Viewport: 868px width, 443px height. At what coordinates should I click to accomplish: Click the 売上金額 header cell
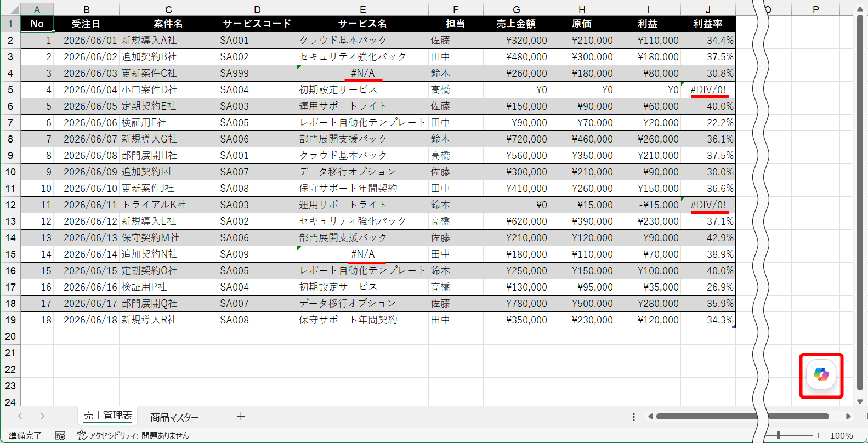[x=516, y=24]
